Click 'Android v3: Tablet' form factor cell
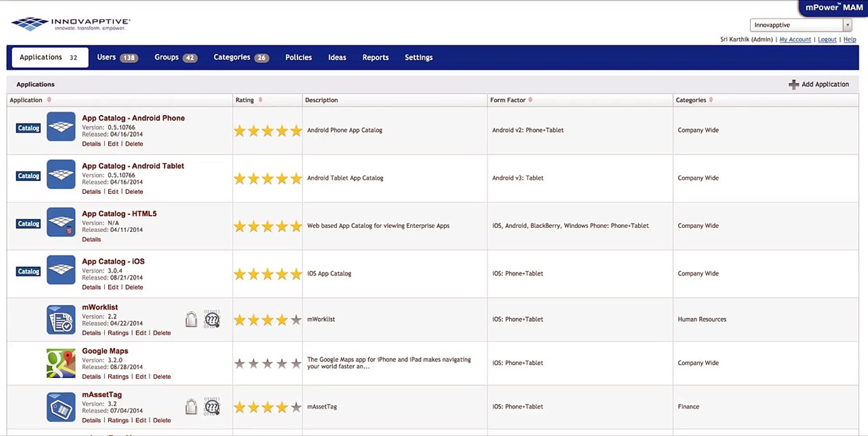 (518, 178)
